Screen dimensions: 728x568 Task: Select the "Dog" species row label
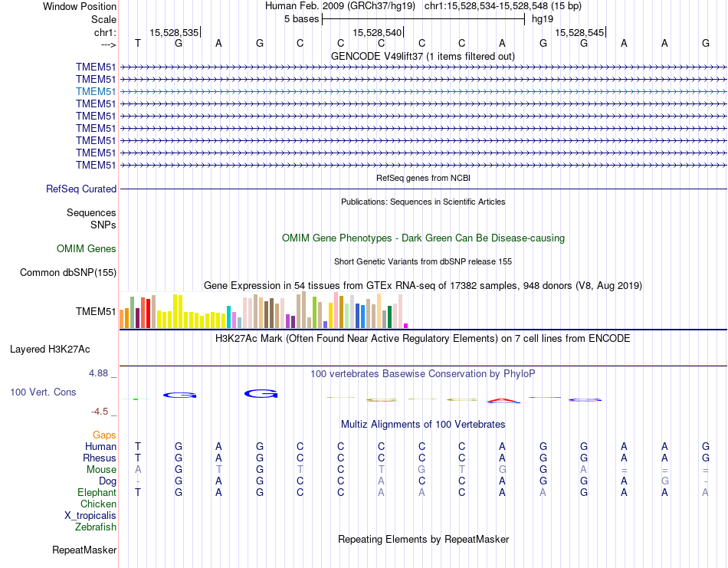[107, 481]
